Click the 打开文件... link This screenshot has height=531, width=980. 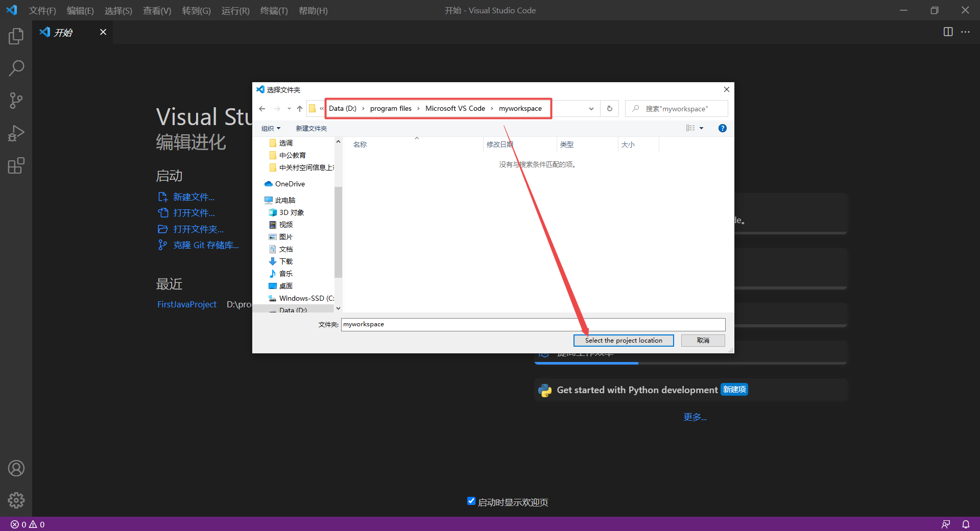point(194,213)
